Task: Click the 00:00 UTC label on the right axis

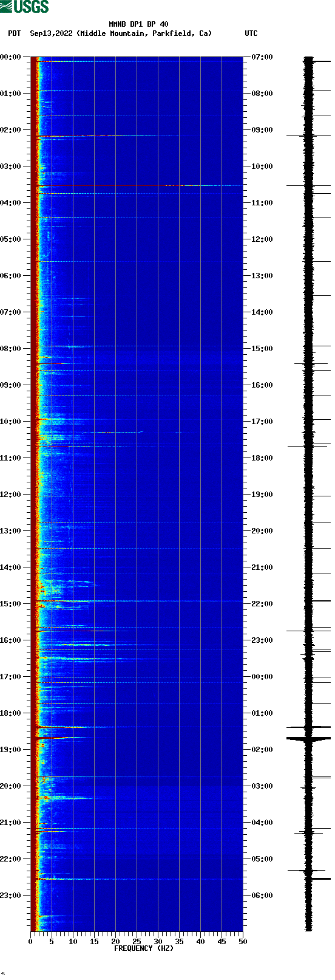Action: [262, 677]
